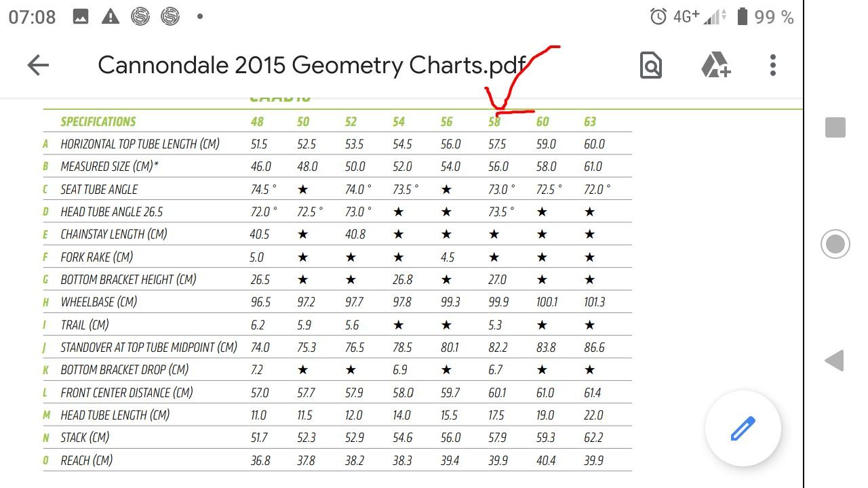The height and width of the screenshot is (488, 868).
Task: Tap the 61.0 measured size value
Action: [593, 167]
